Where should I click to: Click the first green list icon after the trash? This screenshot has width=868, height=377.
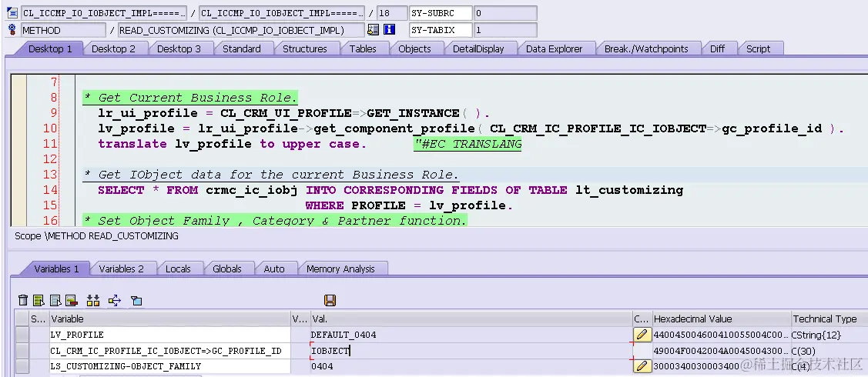tap(39, 300)
